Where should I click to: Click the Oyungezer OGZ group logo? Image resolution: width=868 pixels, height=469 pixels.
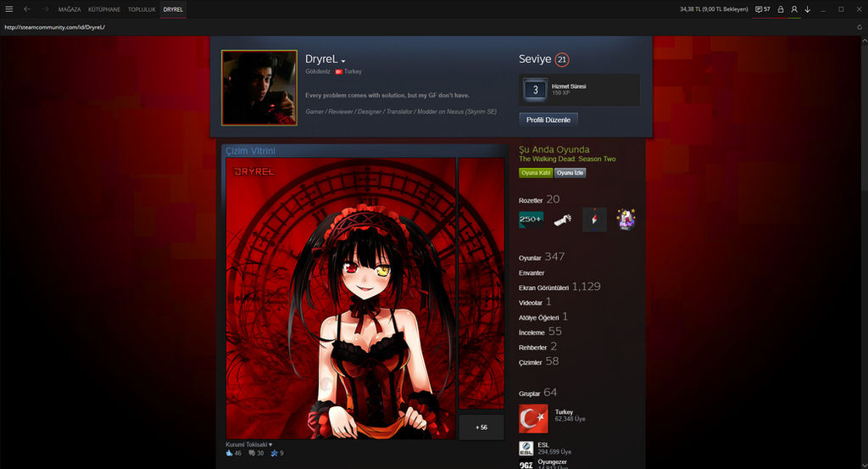526,465
